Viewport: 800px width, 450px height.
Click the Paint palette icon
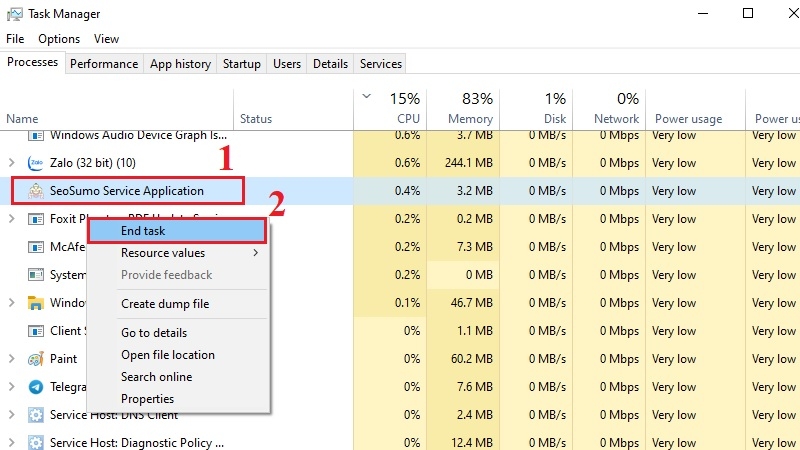(35, 359)
